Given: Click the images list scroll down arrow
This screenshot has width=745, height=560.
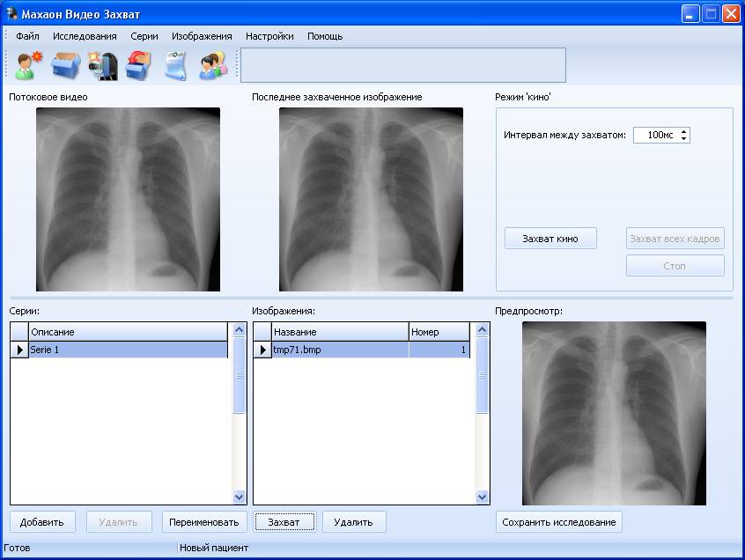Looking at the screenshot, I should (x=482, y=497).
